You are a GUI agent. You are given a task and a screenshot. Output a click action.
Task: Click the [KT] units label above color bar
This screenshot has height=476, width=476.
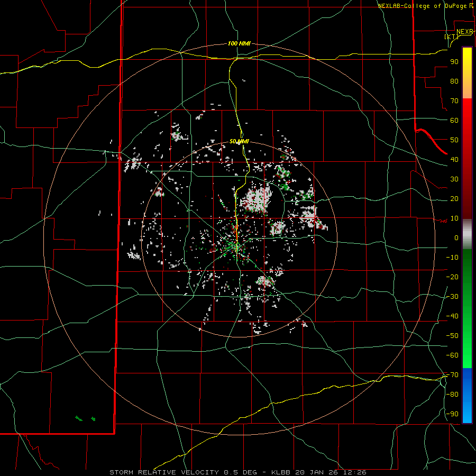click(452, 36)
